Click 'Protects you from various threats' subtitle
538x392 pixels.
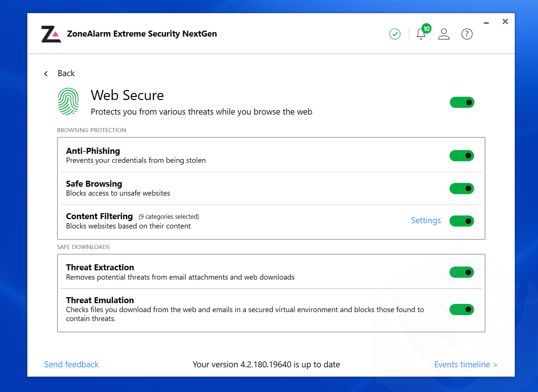tap(201, 112)
